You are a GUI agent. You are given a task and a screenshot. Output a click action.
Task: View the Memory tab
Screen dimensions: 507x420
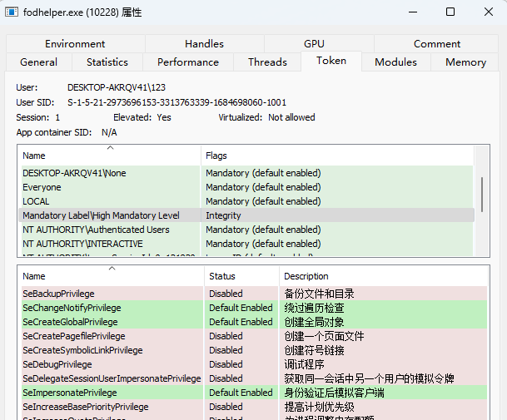pyautogui.click(x=465, y=62)
